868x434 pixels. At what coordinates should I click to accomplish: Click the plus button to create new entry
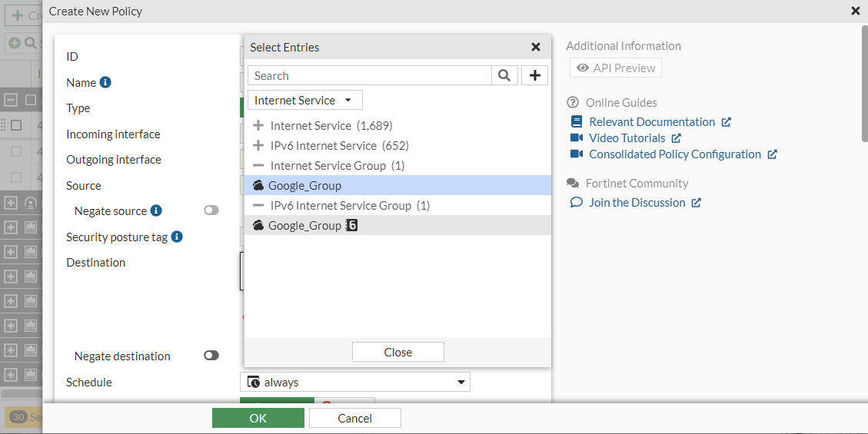[535, 75]
